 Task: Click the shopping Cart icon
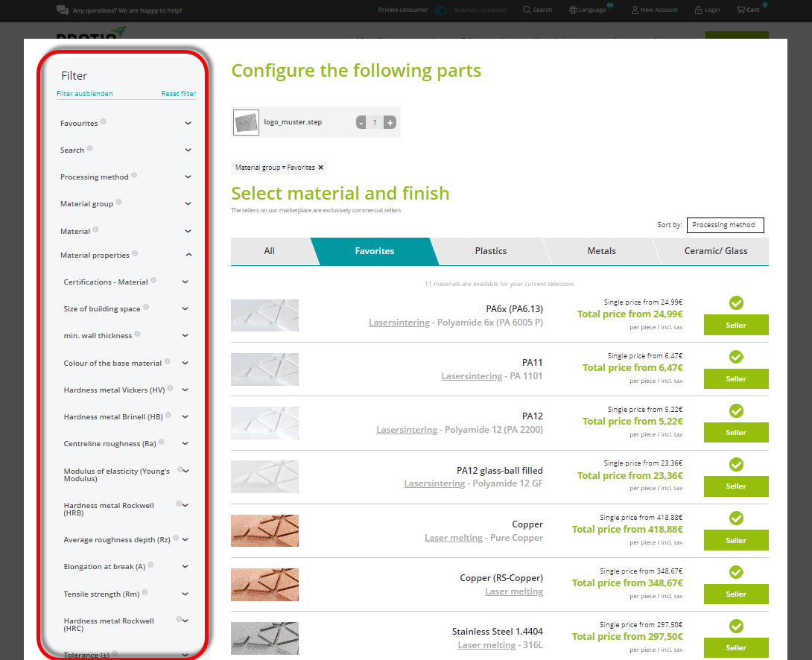[x=740, y=10]
